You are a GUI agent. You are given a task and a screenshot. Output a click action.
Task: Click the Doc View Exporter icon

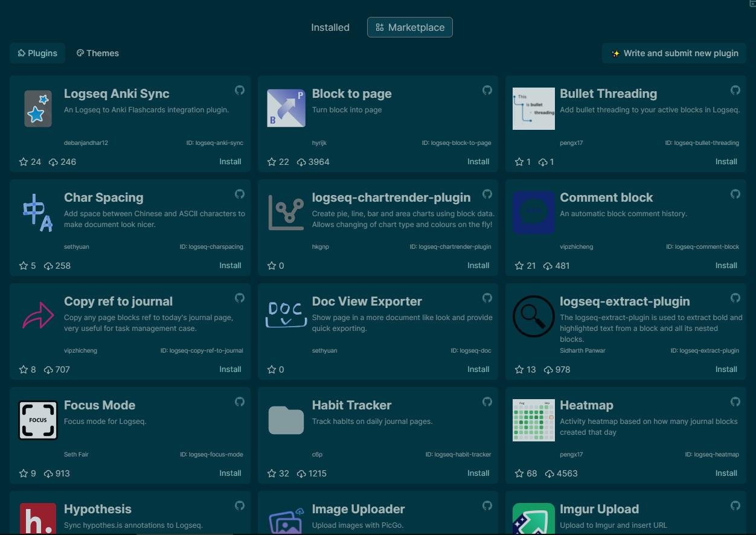286,315
